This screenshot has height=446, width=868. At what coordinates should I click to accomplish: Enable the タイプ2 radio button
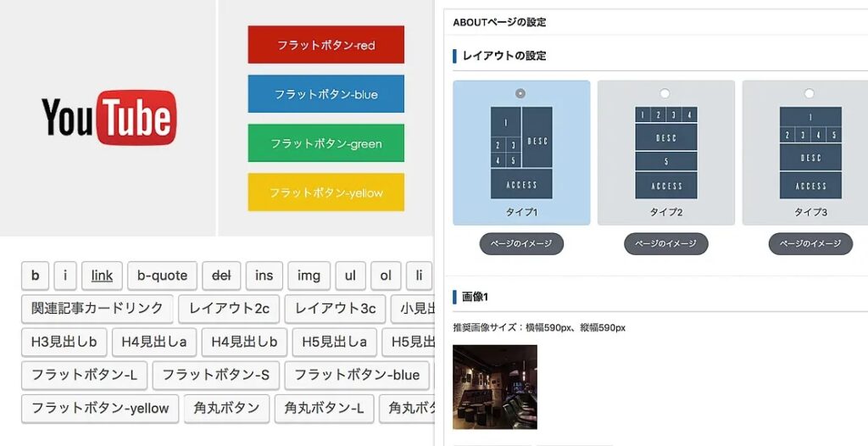(665, 93)
